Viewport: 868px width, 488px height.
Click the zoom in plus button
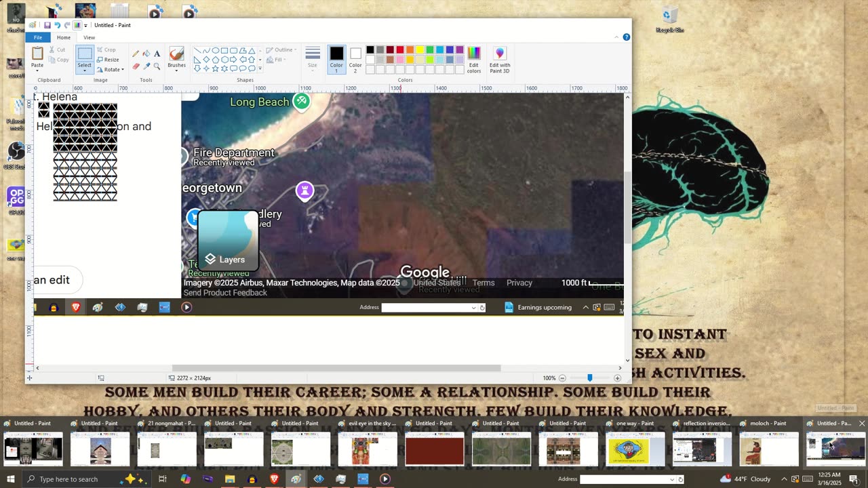coord(618,378)
